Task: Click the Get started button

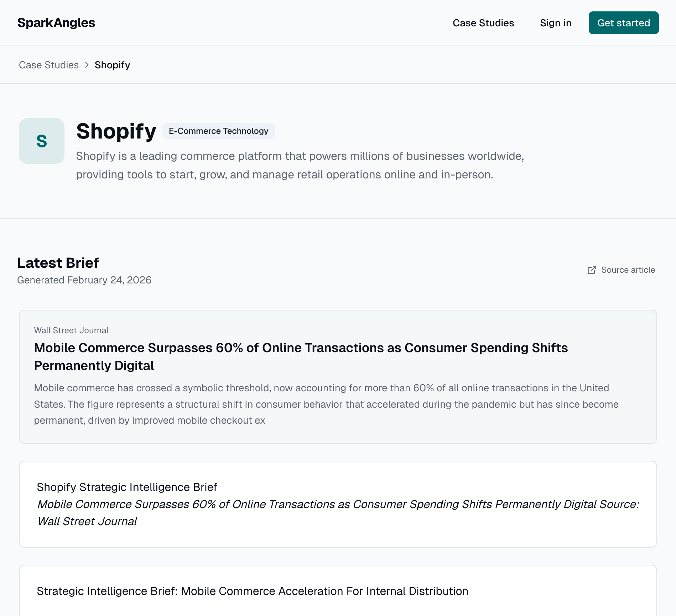Action: pyautogui.click(x=623, y=23)
